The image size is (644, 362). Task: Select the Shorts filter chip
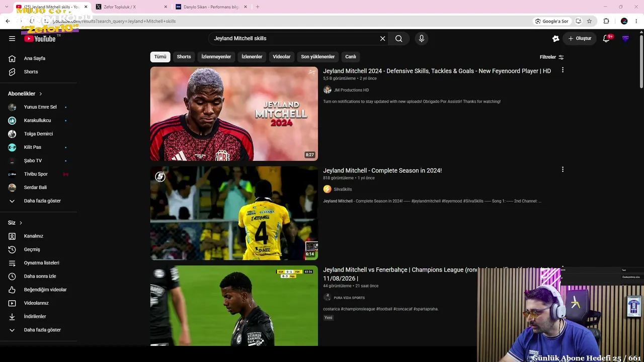[184, 57]
